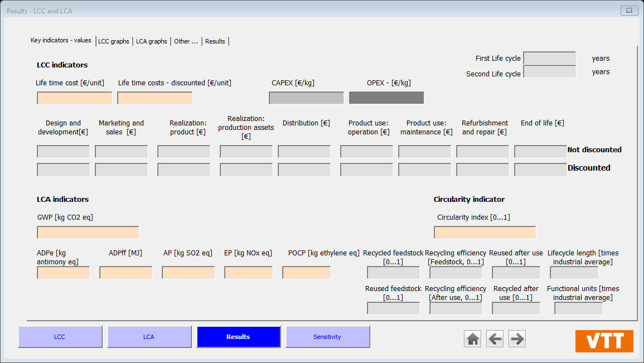Open the Sensitivity button

tap(327, 337)
